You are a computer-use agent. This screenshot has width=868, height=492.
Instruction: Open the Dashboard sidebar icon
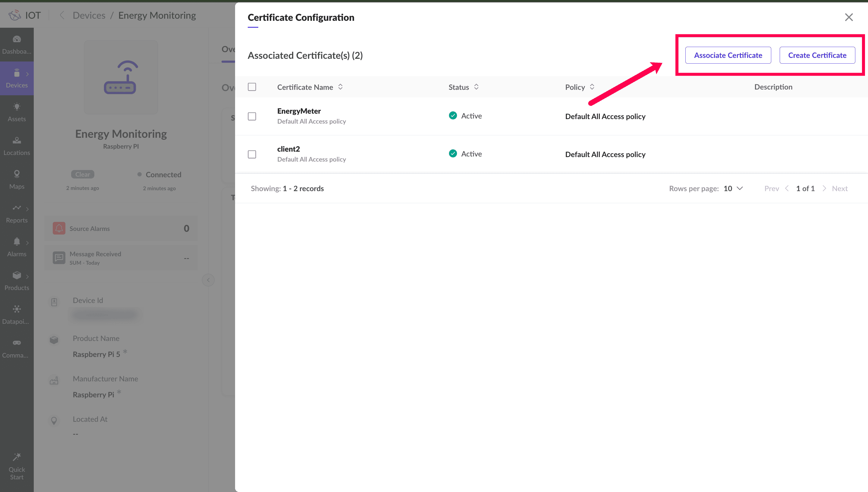coord(17,39)
